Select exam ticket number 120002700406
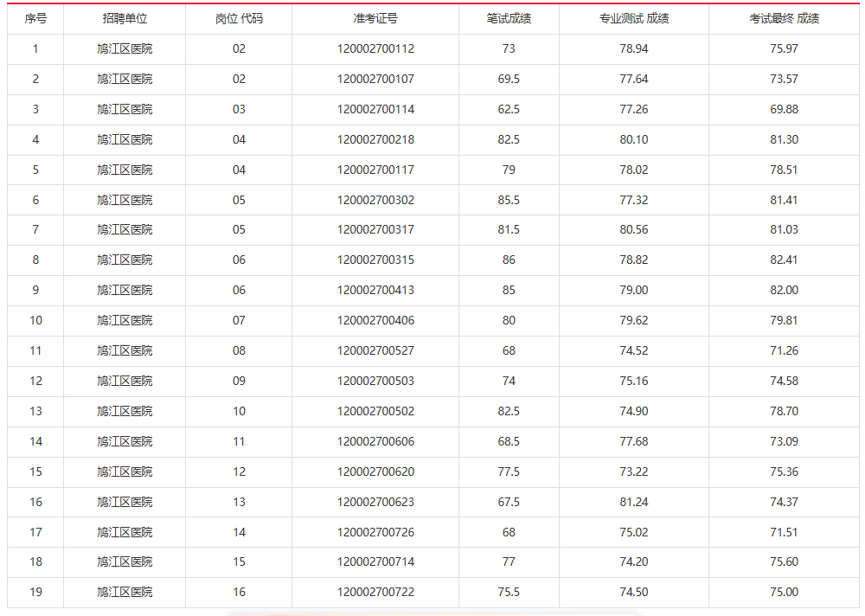The image size is (865, 616). coord(375,321)
